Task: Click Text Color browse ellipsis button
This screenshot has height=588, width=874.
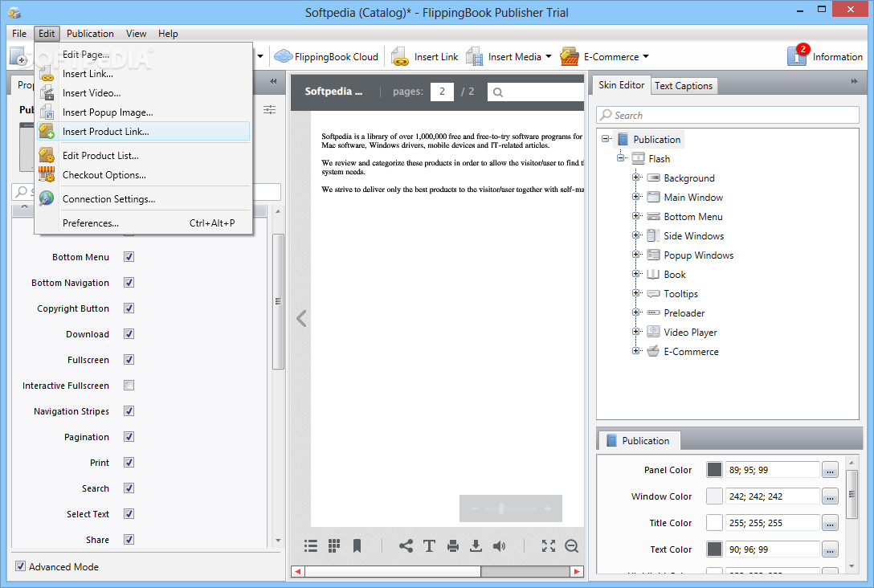Action: click(x=830, y=549)
